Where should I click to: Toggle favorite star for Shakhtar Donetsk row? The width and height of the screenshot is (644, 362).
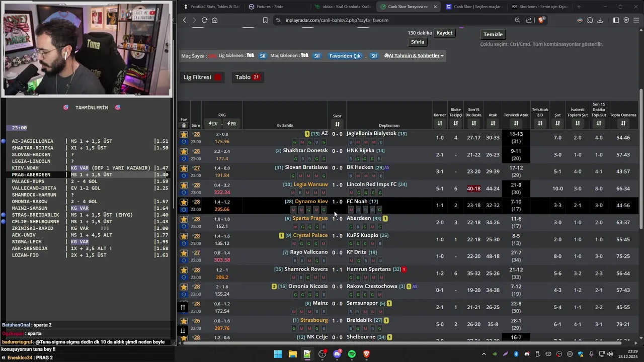tap(184, 151)
